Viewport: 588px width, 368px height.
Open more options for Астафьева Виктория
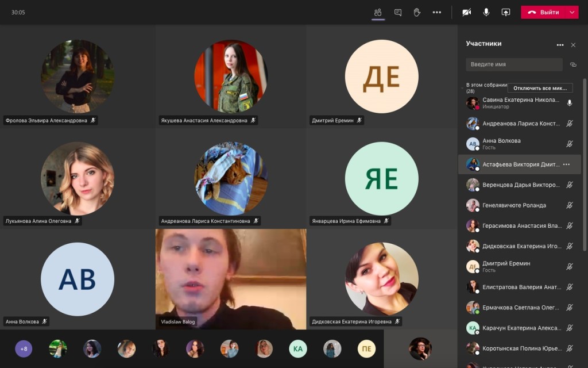pos(567,164)
